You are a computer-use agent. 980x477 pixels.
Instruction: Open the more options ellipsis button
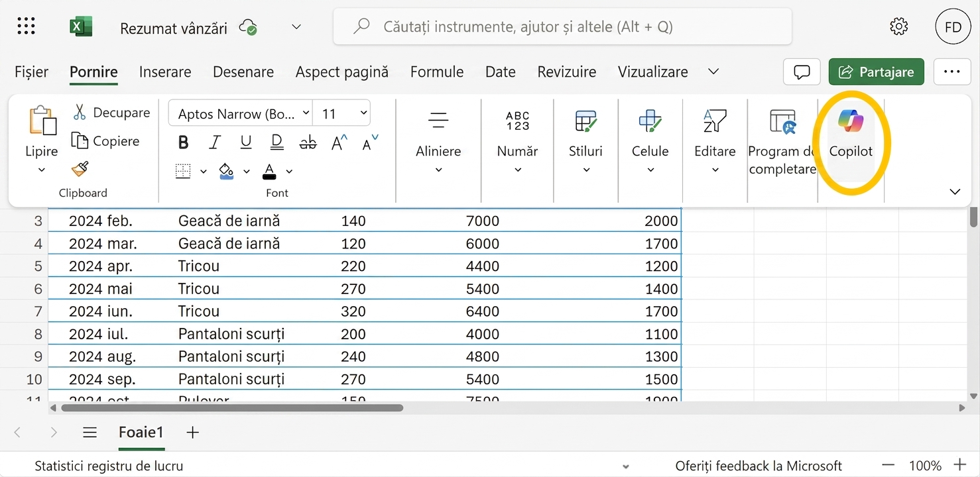coord(952,72)
